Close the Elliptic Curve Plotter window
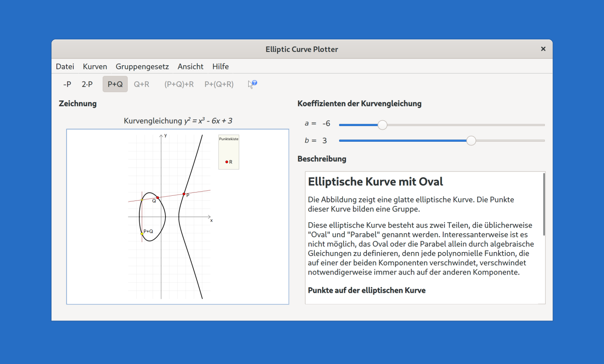The width and height of the screenshot is (604, 364). tap(543, 49)
